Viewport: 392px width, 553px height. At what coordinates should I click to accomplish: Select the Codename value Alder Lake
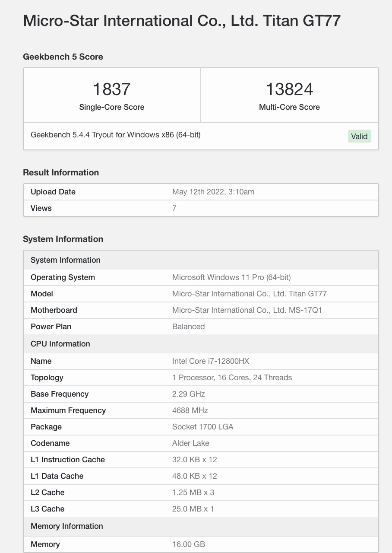[191, 443]
